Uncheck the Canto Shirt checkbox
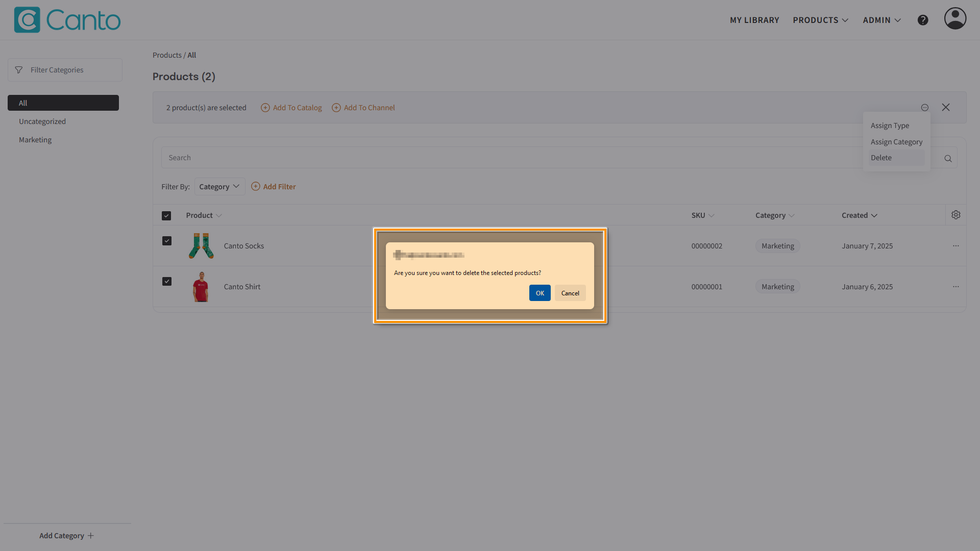This screenshot has width=980, height=551. coord(167,282)
